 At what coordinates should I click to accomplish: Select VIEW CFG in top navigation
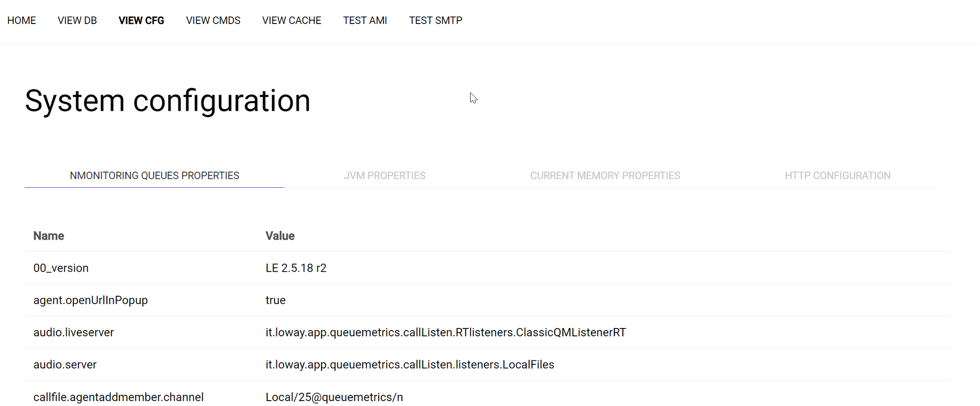click(141, 21)
